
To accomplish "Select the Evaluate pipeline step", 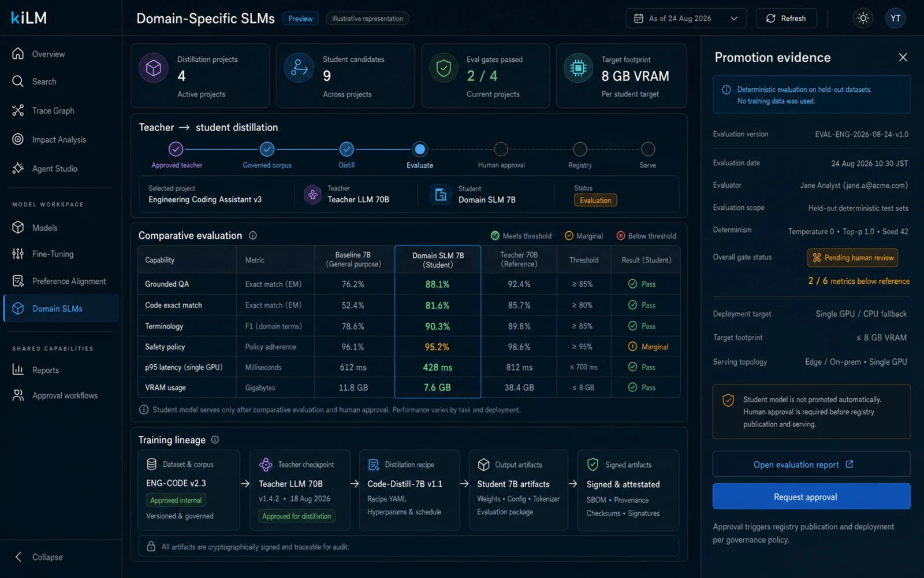I will point(420,149).
